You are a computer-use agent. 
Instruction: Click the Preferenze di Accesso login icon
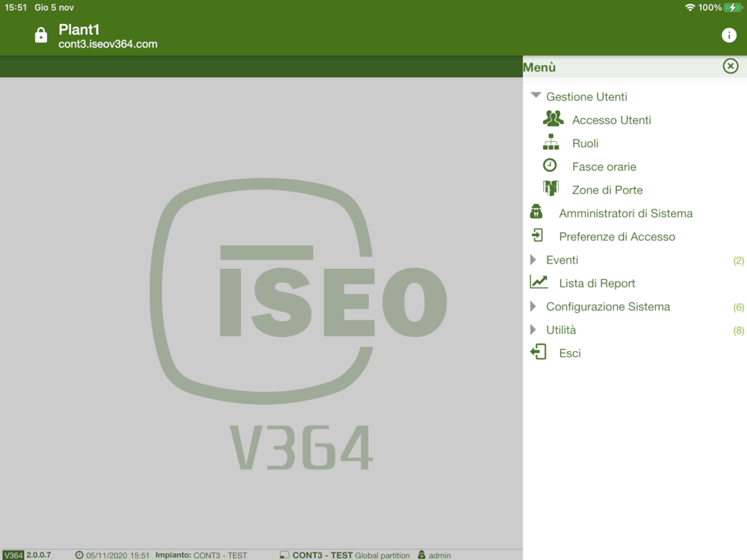tap(537, 235)
